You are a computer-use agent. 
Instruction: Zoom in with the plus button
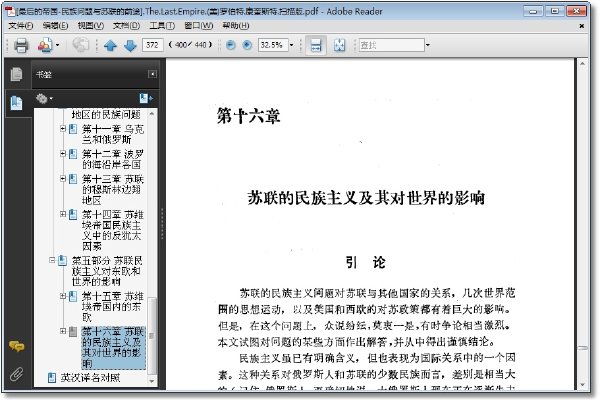247,45
